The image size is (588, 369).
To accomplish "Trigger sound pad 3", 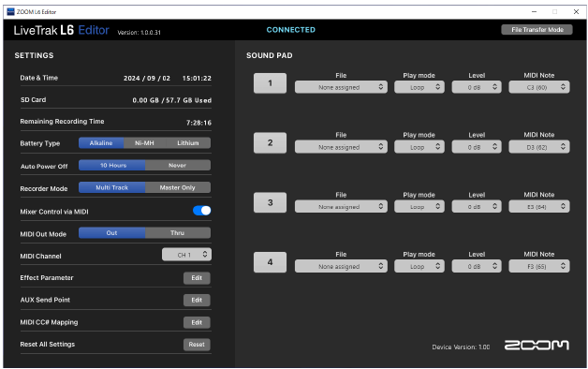I will click(x=270, y=202).
